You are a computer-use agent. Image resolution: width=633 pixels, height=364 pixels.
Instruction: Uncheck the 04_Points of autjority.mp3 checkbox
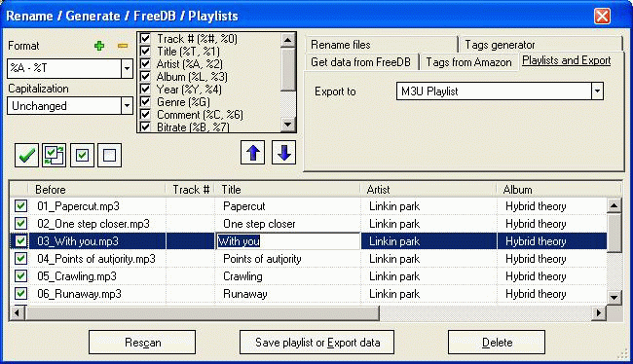click(20, 258)
